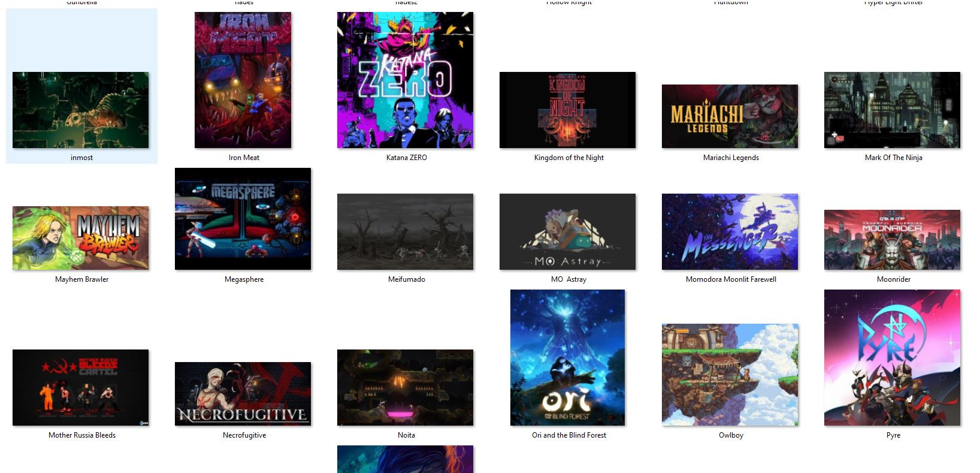Select the Owlboy thumbnail image
Viewport: 980px width, 473px height.
tap(730, 375)
